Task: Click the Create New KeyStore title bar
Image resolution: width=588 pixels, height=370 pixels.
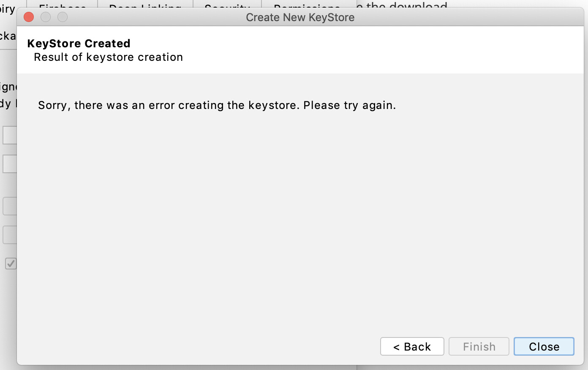Action: point(301,17)
